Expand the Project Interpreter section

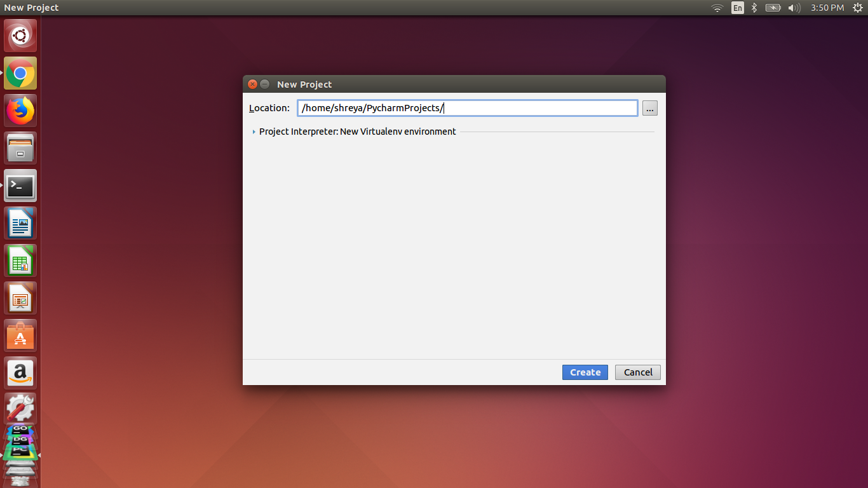coord(254,132)
